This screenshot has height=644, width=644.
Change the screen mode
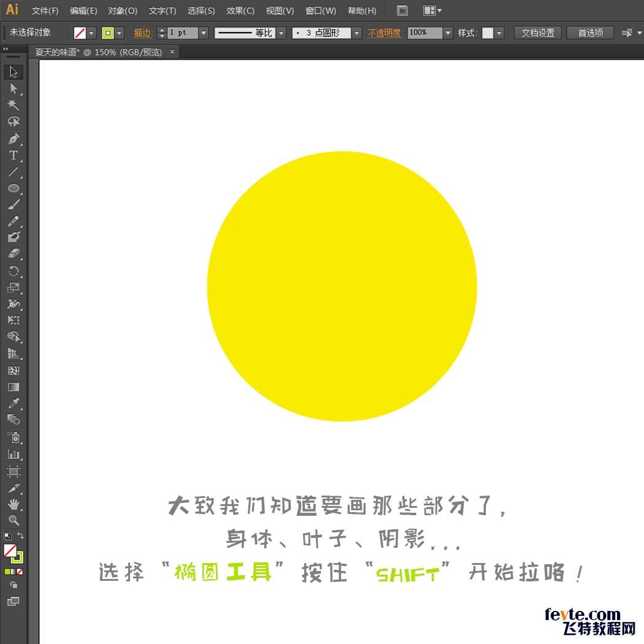coord(13,602)
